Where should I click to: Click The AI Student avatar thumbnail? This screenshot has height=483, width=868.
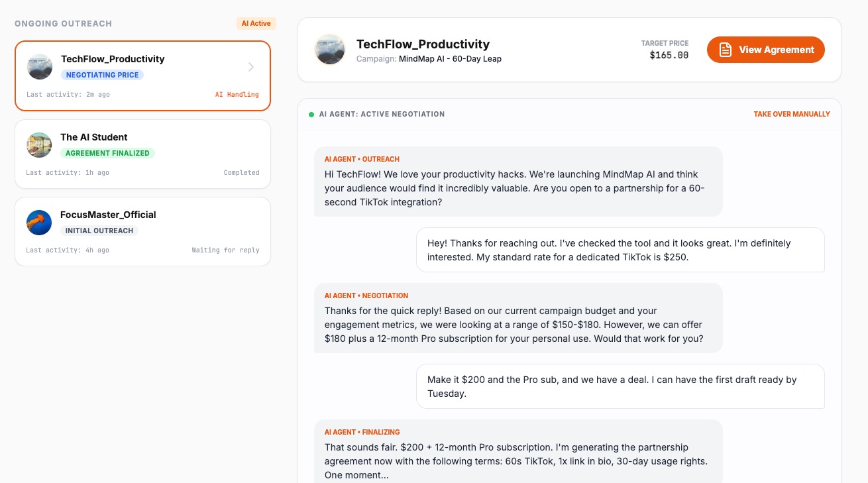click(x=39, y=145)
